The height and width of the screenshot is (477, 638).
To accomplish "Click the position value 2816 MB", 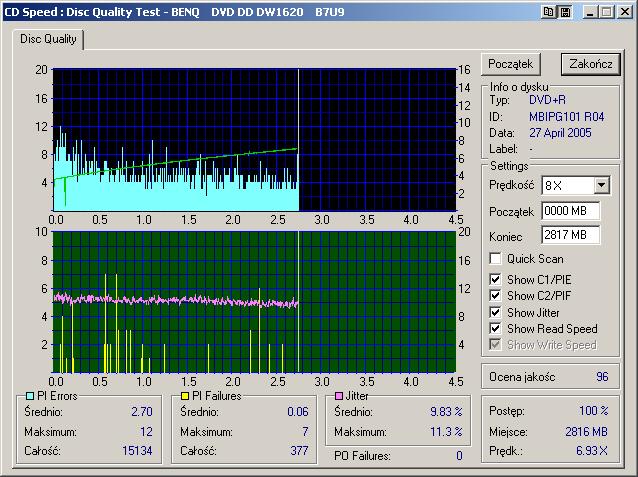I will click(x=586, y=431).
